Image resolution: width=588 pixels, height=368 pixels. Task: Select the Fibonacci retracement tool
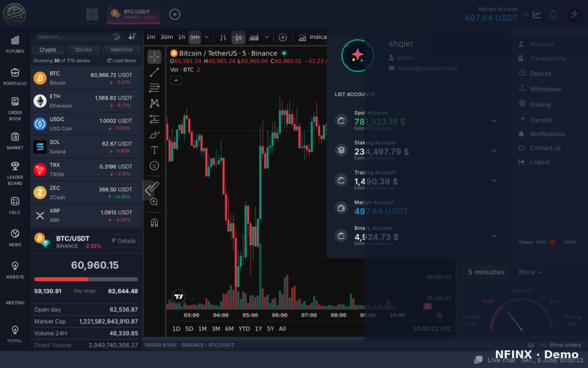[154, 88]
